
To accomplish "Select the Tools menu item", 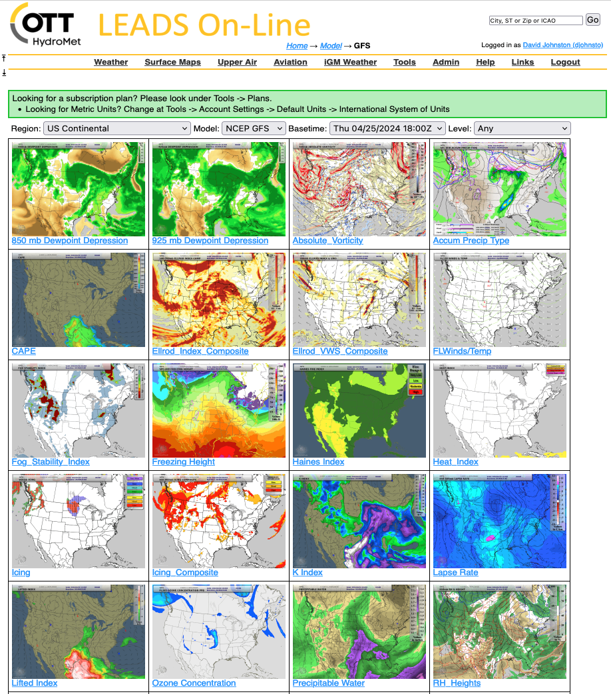I will pos(404,62).
